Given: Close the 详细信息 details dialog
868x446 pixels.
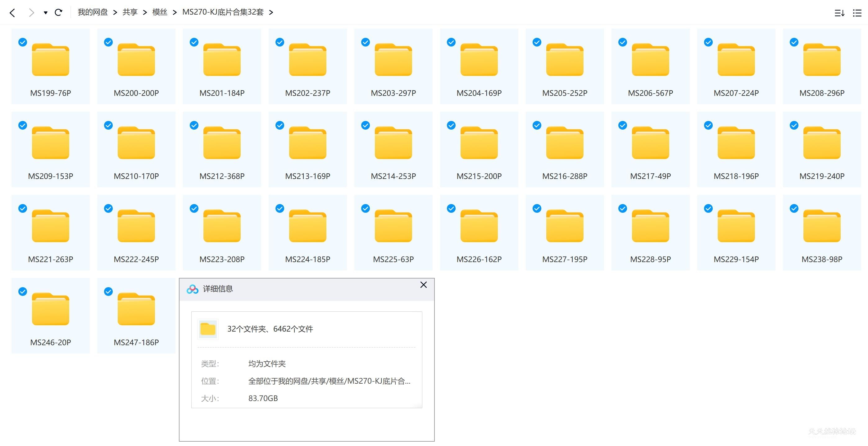Looking at the screenshot, I should click(423, 285).
